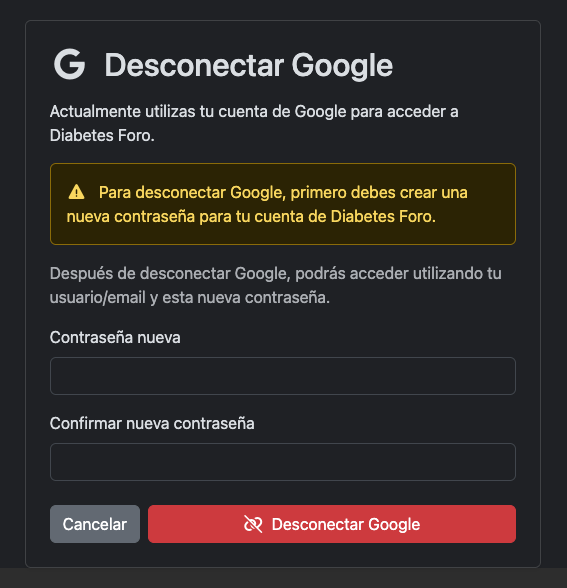Viewport: 567px width, 588px height.
Task: Click the word "usuario/email" in the help text
Action: point(98,297)
